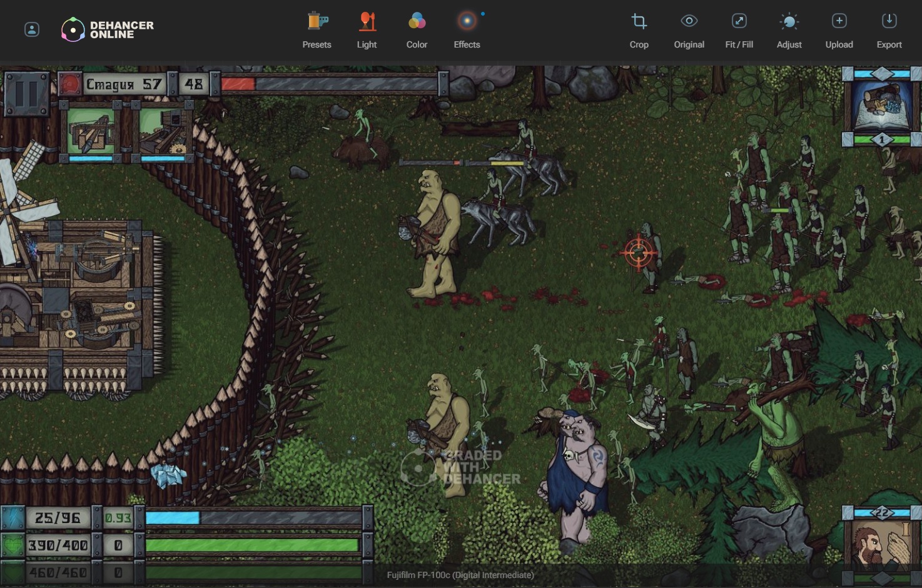
Task: Click the pause button in the game image
Action: pos(26,94)
